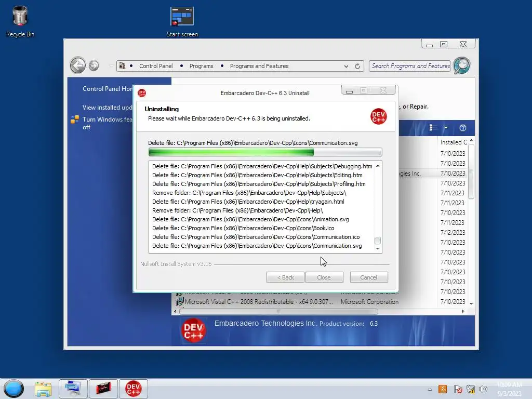Screen dimensions: 532x399
Task: Click log line deleting Book.ico
Action: coord(243,228)
